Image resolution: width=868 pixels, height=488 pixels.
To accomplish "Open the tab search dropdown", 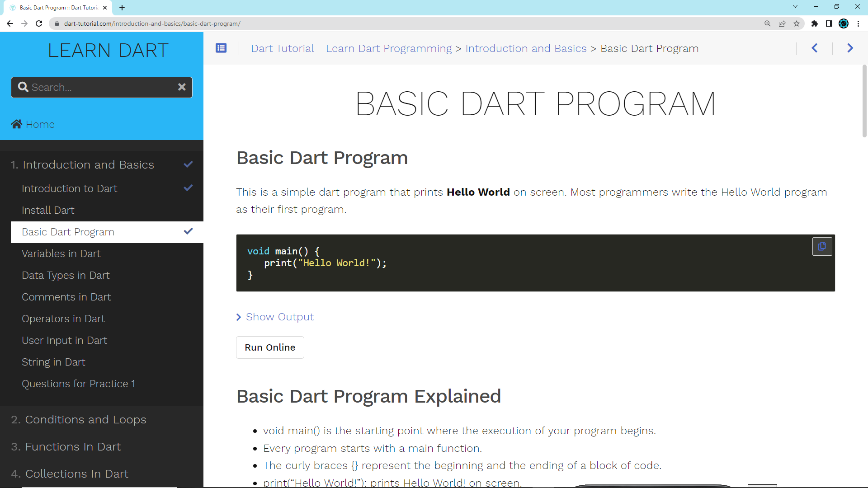I will point(795,7).
